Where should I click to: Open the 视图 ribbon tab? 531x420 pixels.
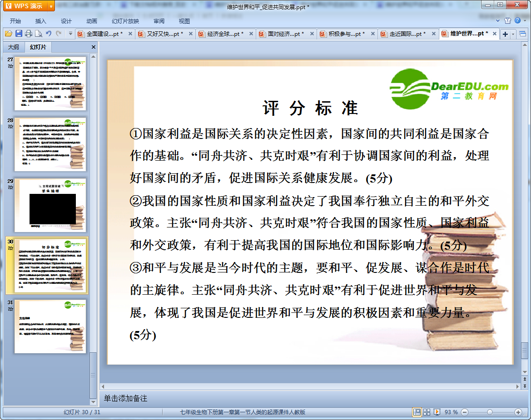coord(184,21)
